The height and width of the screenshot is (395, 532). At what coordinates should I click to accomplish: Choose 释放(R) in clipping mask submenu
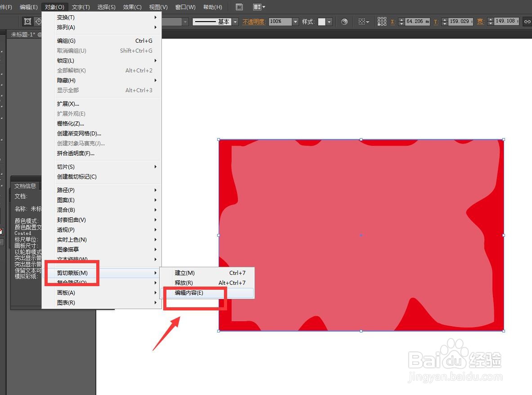click(x=207, y=283)
